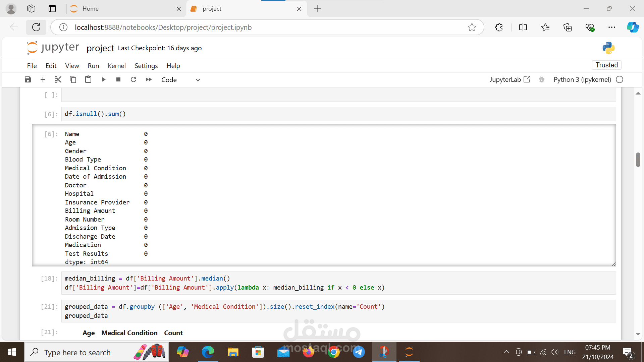Cut the selected cell with the scissors icon
The height and width of the screenshot is (362, 644).
click(58, 79)
